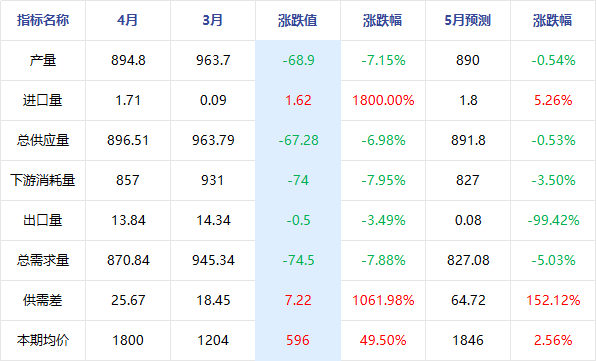
Task: Click the -67.28 change value
Action: click(x=298, y=141)
